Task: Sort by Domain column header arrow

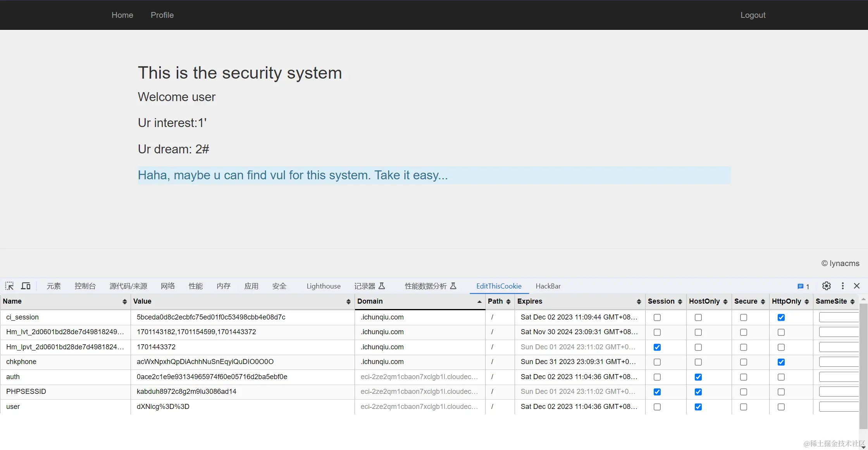Action: tap(479, 302)
